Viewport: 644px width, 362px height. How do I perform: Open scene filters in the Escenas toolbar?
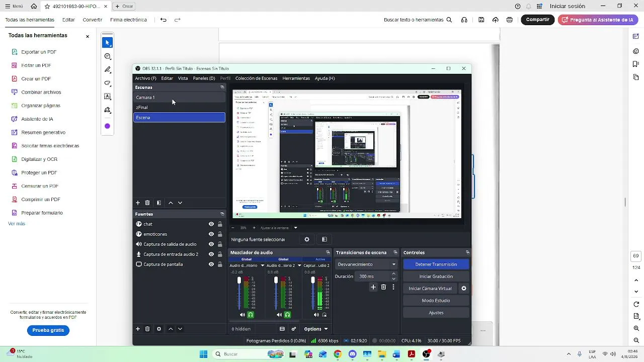[159, 203]
